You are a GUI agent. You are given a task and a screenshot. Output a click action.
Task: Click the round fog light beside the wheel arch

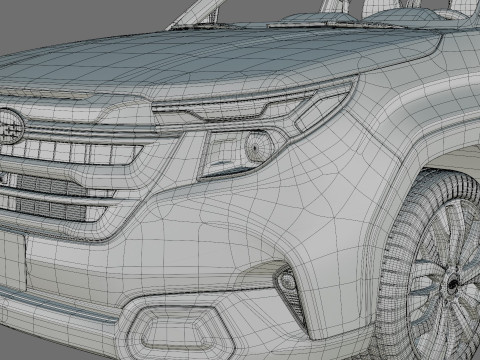tap(288, 282)
